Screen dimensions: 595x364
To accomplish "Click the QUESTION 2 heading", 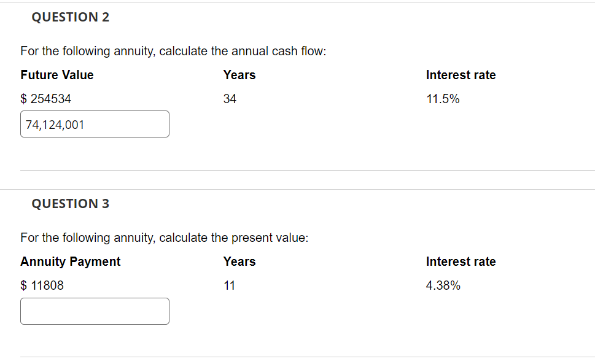I will [x=70, y=17].
